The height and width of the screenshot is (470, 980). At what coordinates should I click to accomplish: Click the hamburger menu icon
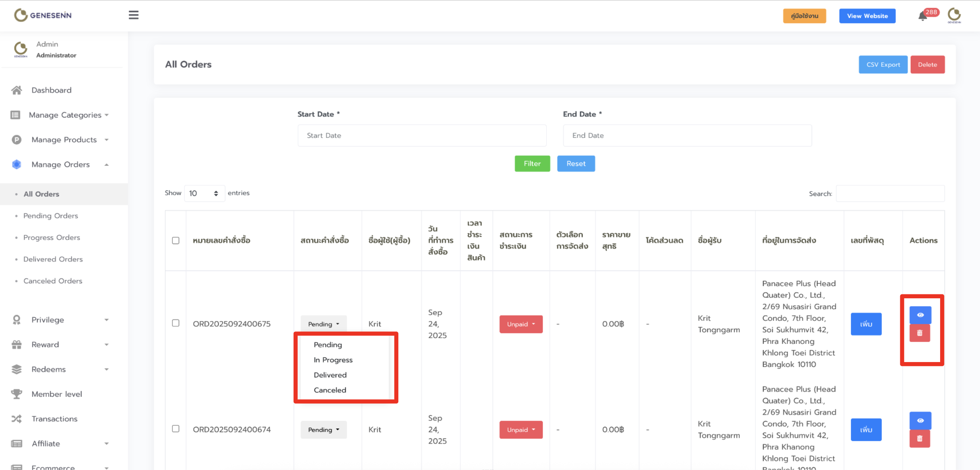click(133, 15)
